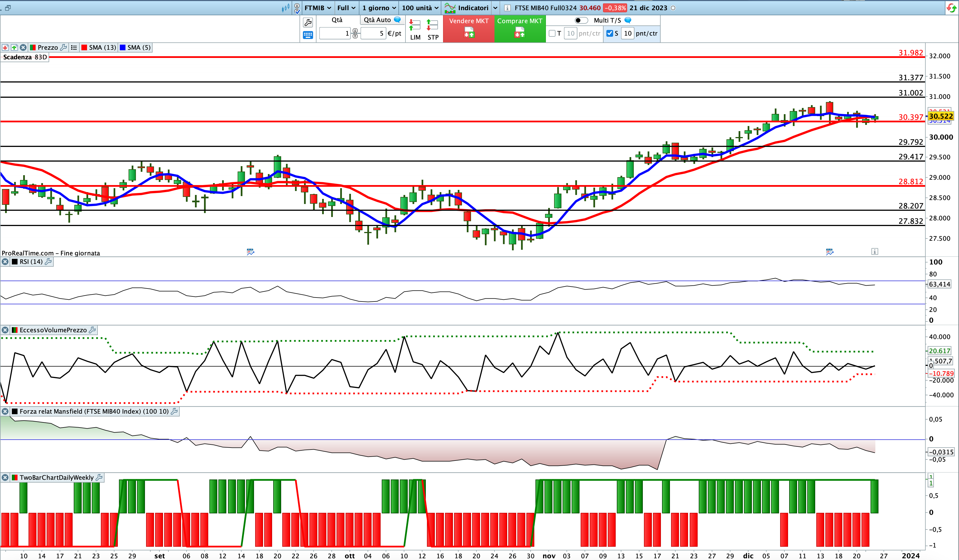Click Comprare MKT buy button

[520, 29]
